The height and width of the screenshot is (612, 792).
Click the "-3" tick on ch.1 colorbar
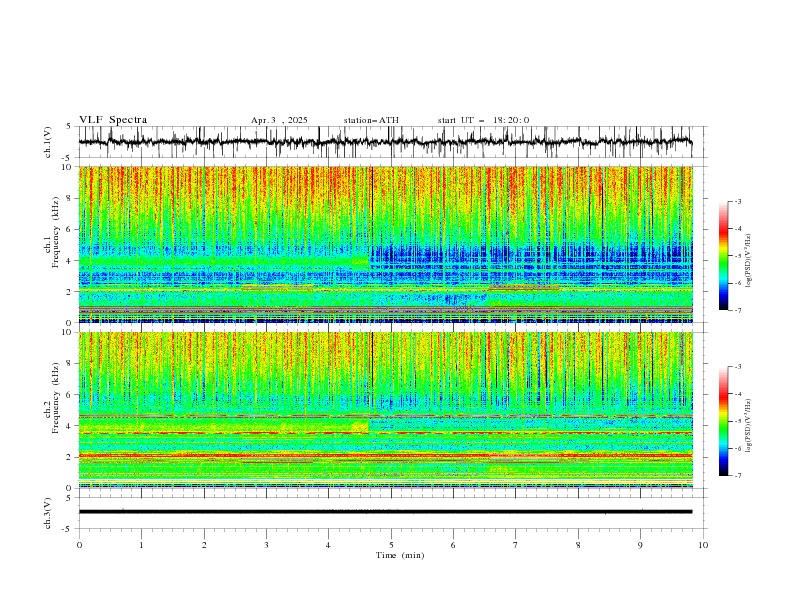click(x=738, y=201)
